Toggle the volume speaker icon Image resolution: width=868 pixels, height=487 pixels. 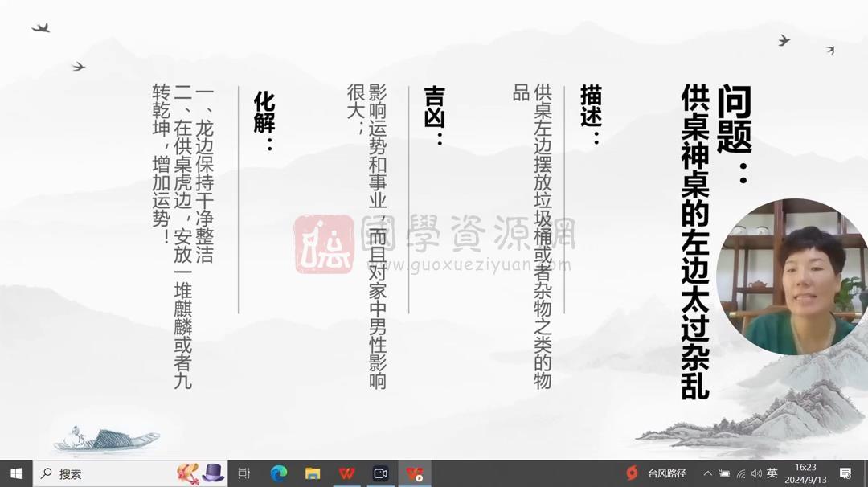coord(755,474)
